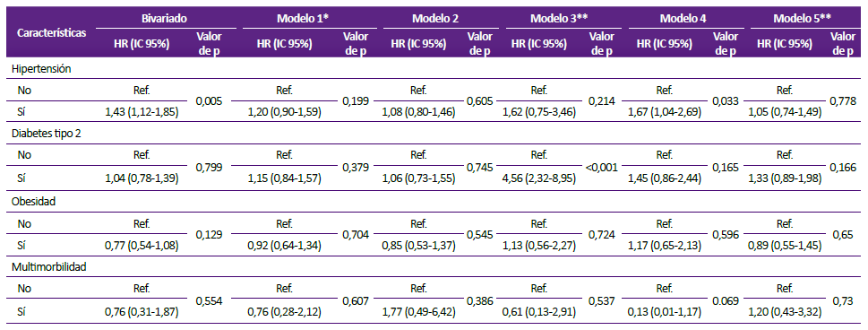Select the value 1,43 (1,12-1,85)
Image resolution: width=868 pixels, height=330 pixels.
click(142, 112)
